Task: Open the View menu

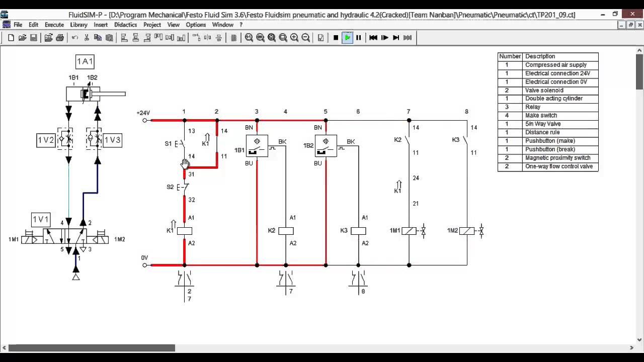Action: click(x=174, y=25)
